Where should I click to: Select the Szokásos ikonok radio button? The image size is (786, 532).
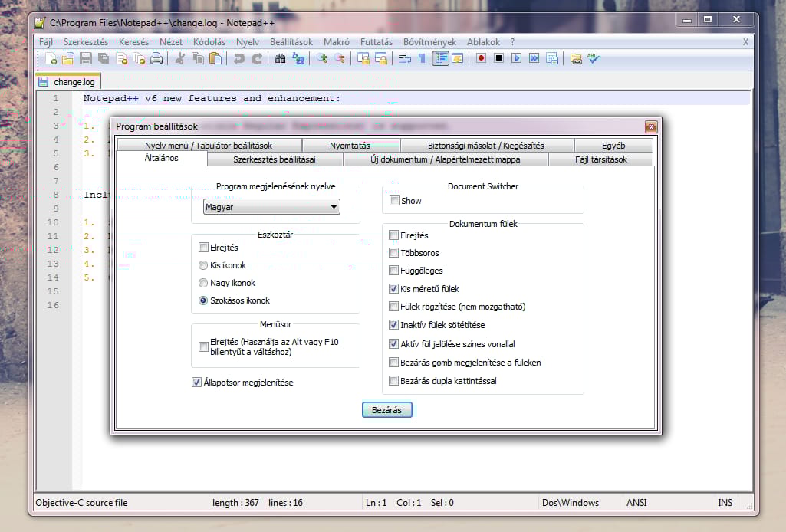coord(203,300)
